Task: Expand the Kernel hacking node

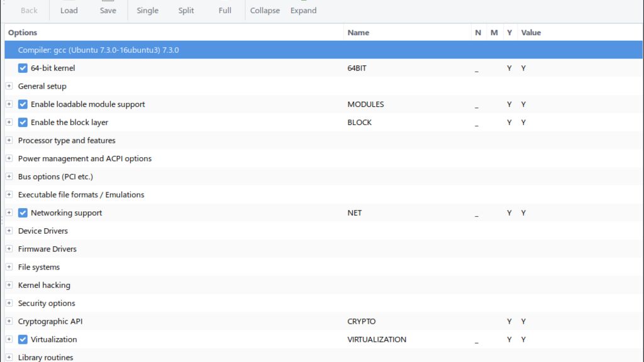Action: click(9, 285)
